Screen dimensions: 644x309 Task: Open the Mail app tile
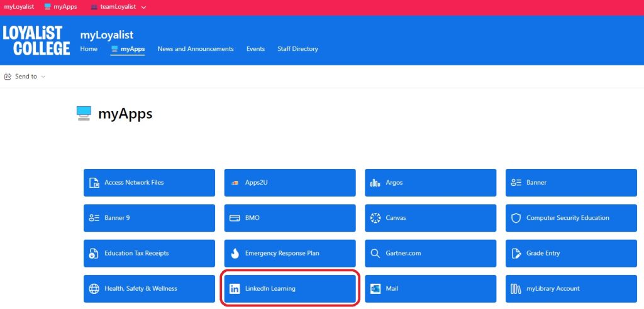coord(430,288)
